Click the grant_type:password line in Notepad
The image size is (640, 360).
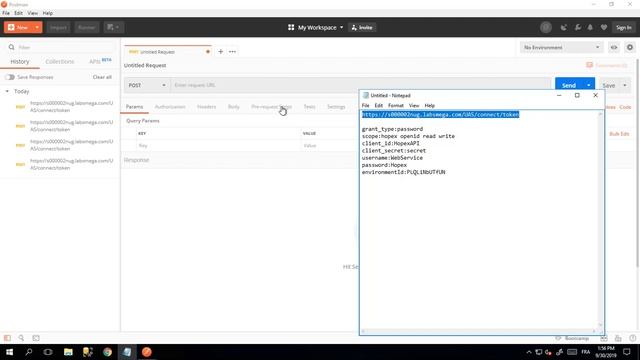(x=392, y=129)
